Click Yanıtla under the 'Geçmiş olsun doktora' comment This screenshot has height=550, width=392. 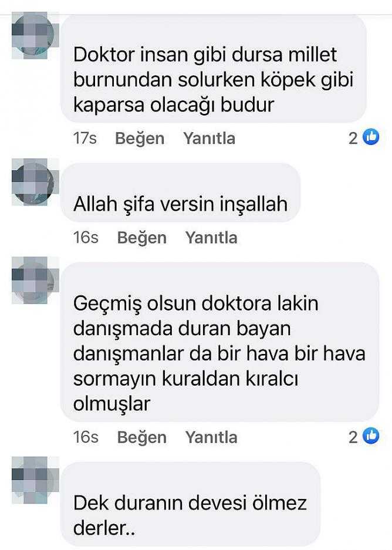[x=211, y=437]
